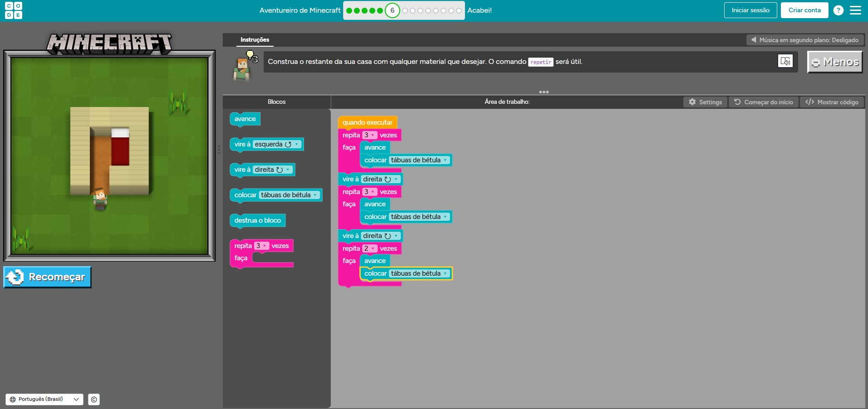Click the Menos collapse button
The width and height of the screenshot is (868, 409).
pyautogui.click(x=835, y=62)
